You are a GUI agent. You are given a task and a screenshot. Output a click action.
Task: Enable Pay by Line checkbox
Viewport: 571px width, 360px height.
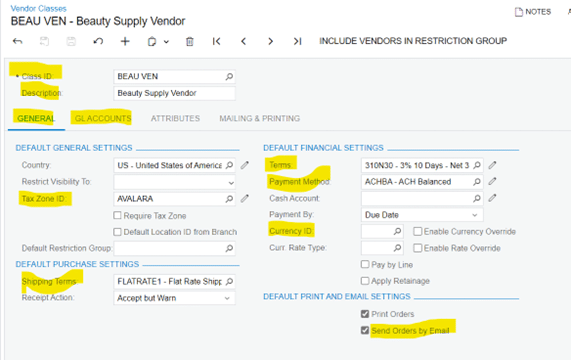365,264
